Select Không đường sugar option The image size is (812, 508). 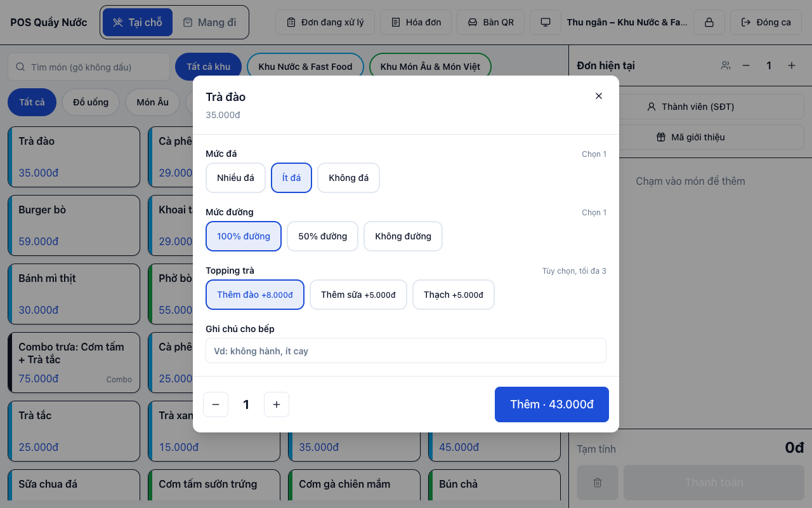403,236
